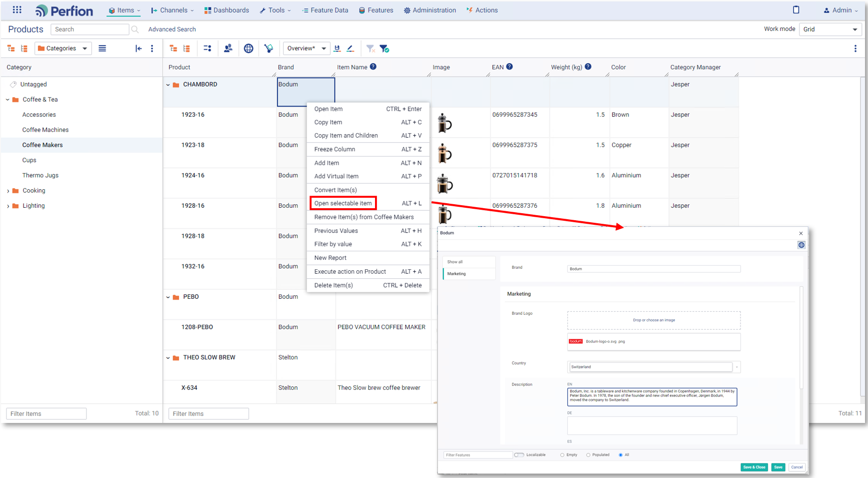Clear filters funnel icon
This screenshot has width=868, height=478.
click(x=370, y=49)
